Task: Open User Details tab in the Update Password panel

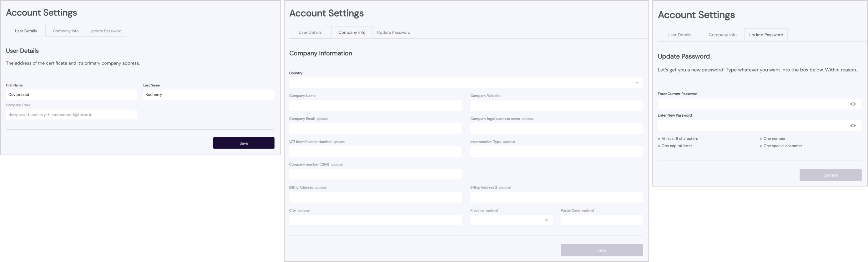Action: pos(679,35)
